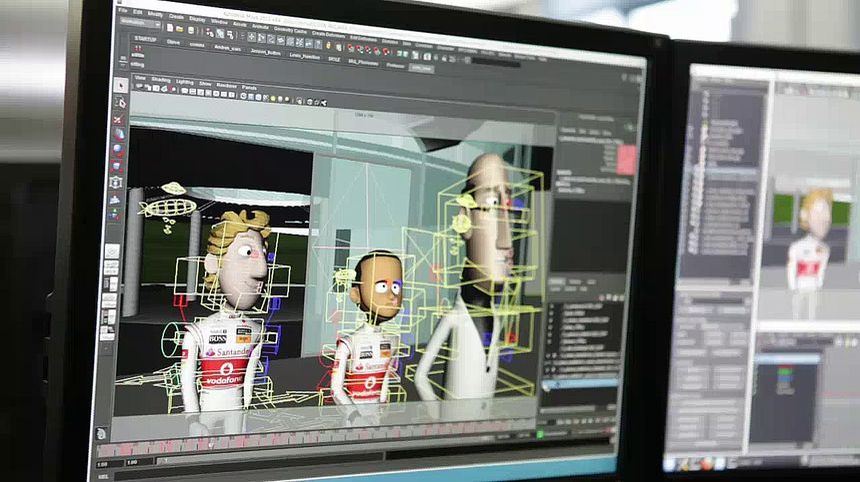This screenshot has width=860, height=482.
Task: Open the viewport Panels menu
Action: tap(250, 88)
